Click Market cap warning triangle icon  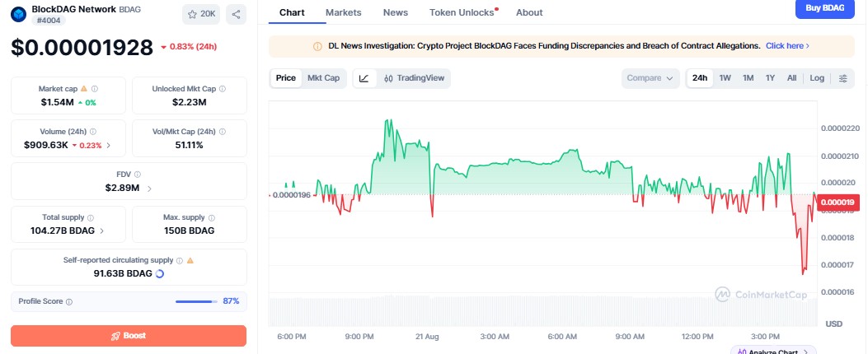pos(84,89)
